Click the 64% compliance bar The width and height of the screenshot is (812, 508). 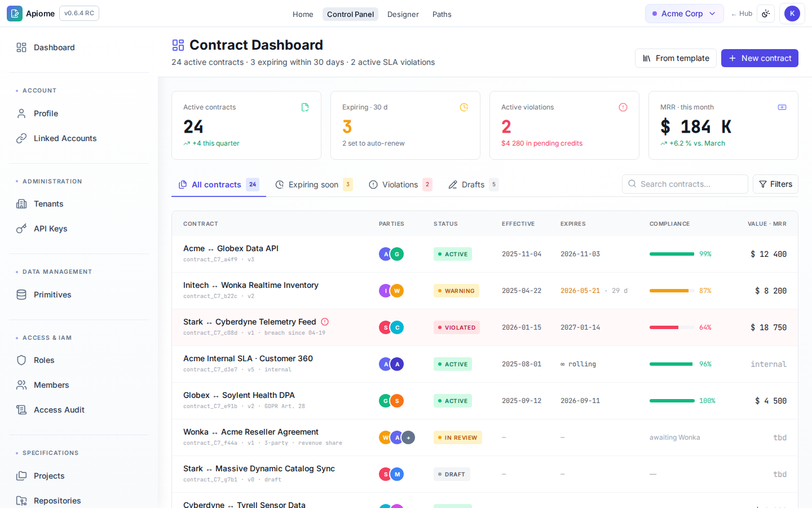coord(672,327)
